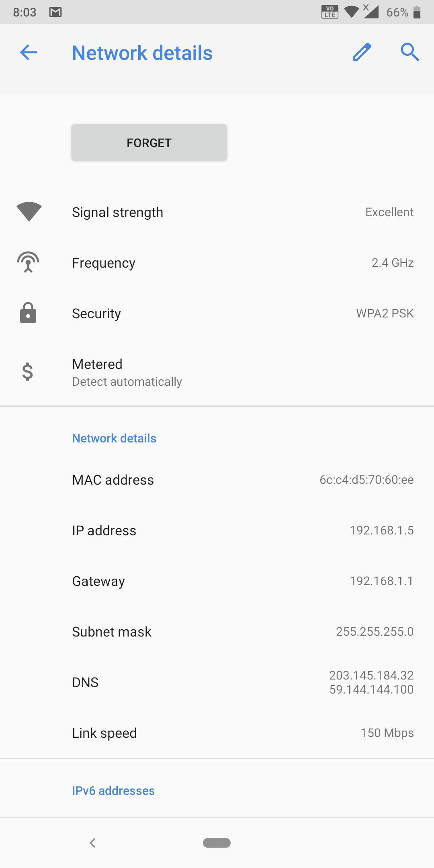Tap the navigation bar back chevron
This screenshot has width=434, height=868.
pyautogui.click(x=93, y=843)
